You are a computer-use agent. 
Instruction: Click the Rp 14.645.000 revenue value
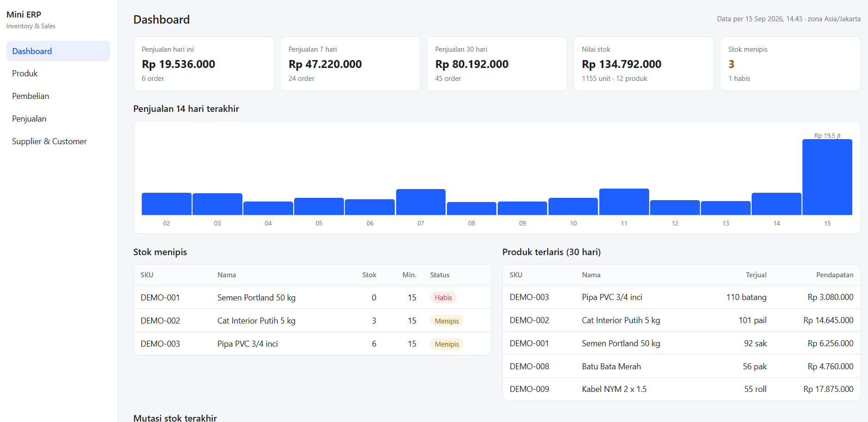tap(828, 320)
